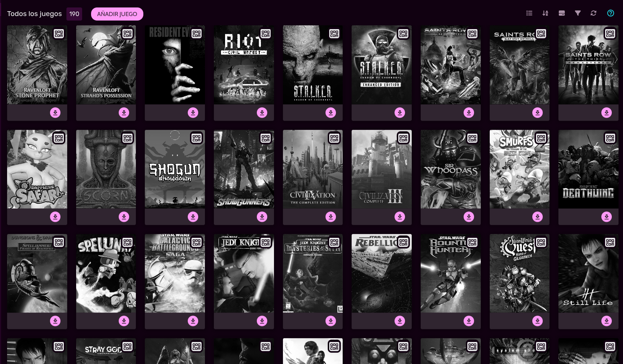Screen dimensions: 623x364
Task: Click the 190 games count badge
Action: tap(74, 14)
